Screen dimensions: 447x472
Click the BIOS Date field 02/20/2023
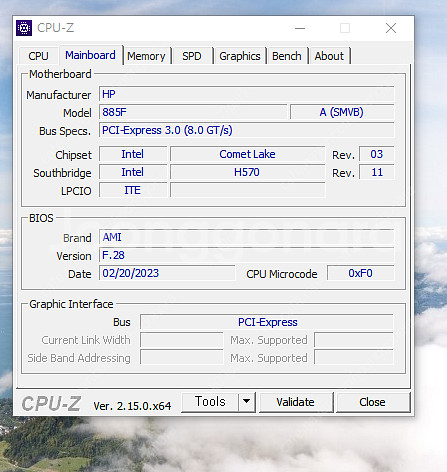(x=167, y=273)
